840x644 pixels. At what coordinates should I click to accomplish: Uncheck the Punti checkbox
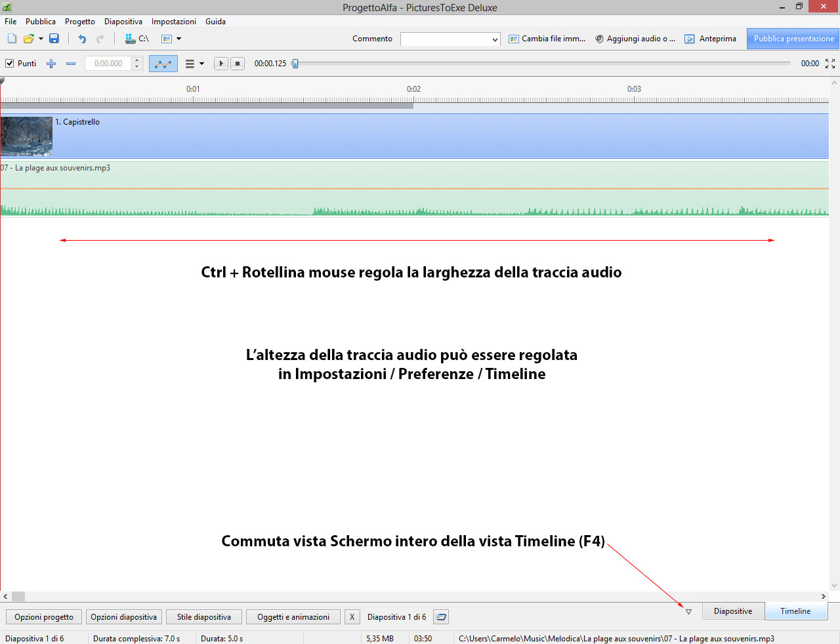(10, 64)
